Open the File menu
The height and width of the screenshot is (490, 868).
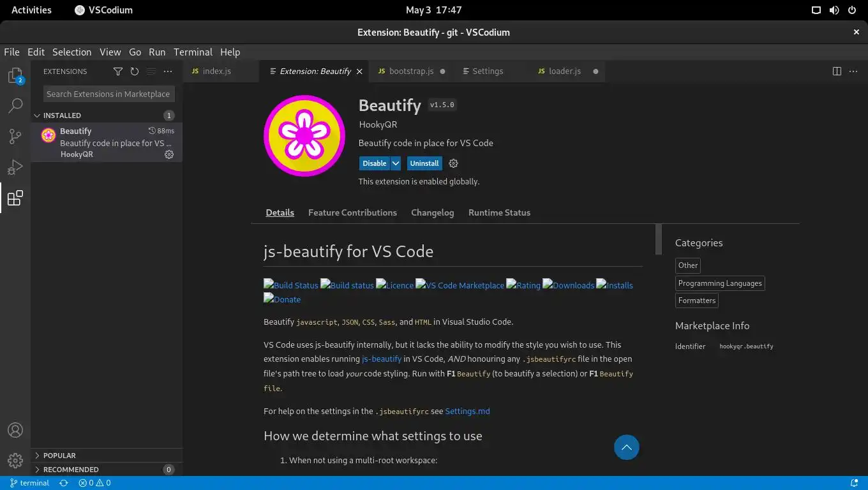(11, 52)
